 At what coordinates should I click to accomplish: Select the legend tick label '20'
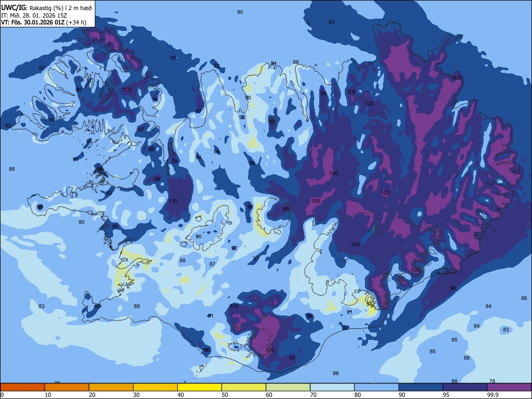(92, 395)
